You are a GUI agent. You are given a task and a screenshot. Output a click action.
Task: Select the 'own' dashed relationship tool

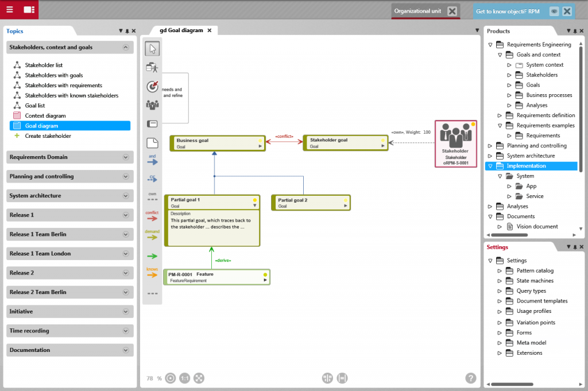coord(152,197)
